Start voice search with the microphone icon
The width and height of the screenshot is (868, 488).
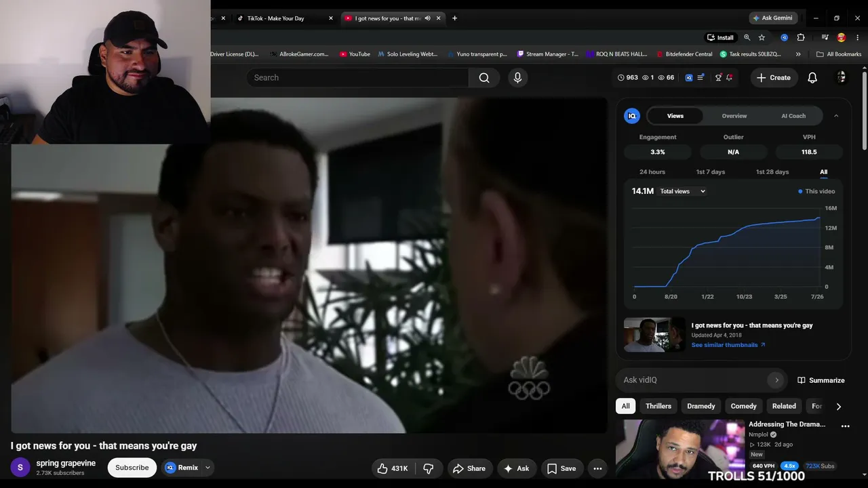[517, 78]
